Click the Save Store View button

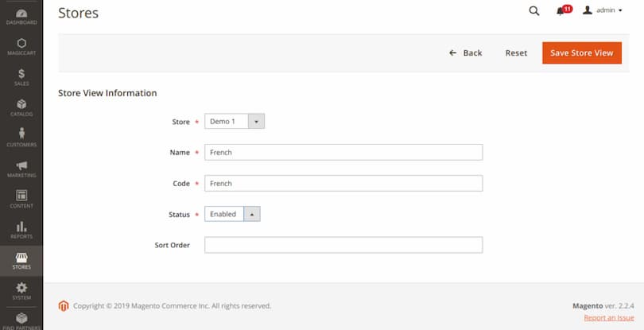coord(581,53)
